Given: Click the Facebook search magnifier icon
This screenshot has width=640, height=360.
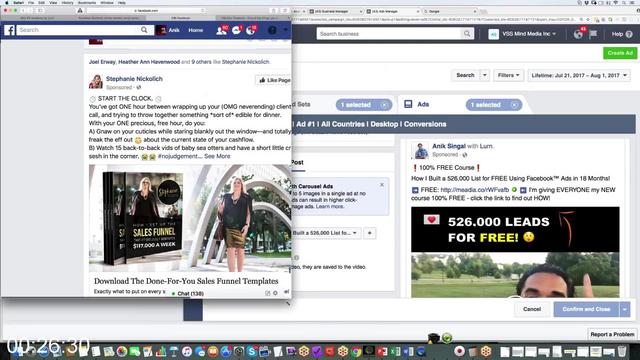Looking at the screenshot, I should coord(144,30).
